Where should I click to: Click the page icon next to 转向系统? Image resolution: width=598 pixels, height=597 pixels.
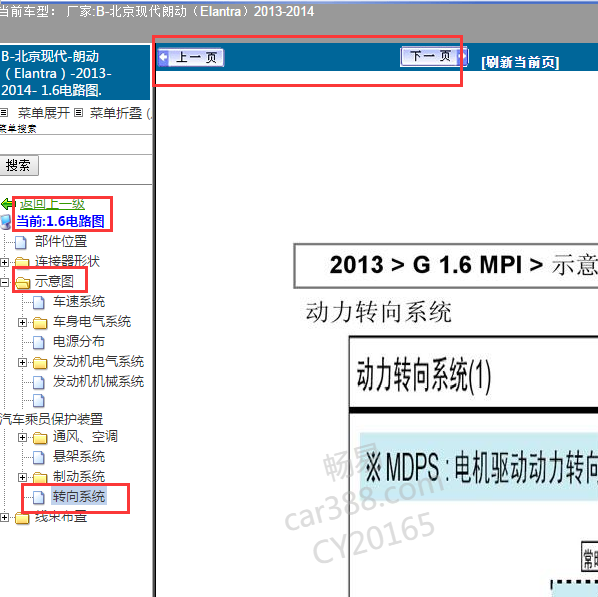coord(39,497)
